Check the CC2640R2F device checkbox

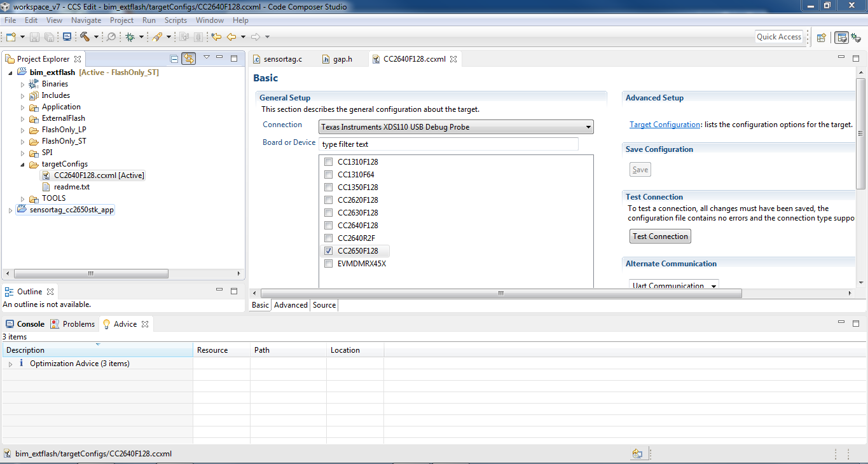(x=328, y=238)
